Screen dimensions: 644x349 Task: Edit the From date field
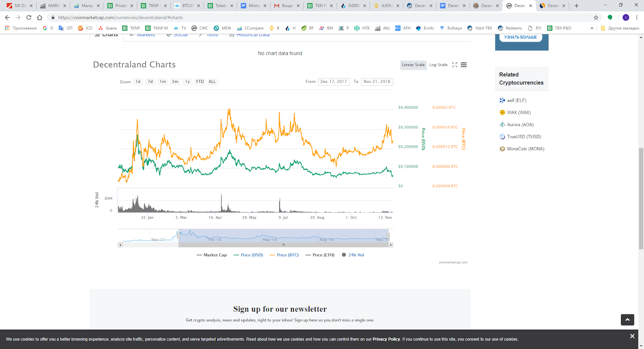tap(334, 82)
